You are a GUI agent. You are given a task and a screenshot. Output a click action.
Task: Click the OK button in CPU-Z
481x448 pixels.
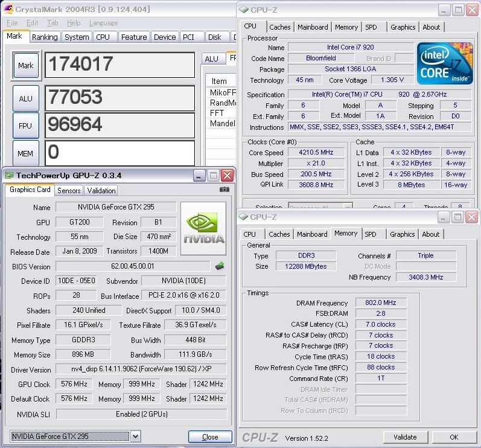point(453,437)
